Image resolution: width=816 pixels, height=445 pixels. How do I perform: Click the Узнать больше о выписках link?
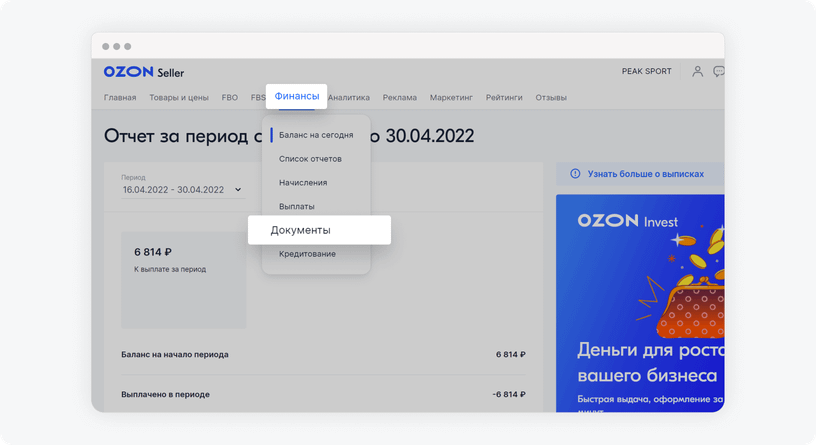645,174
